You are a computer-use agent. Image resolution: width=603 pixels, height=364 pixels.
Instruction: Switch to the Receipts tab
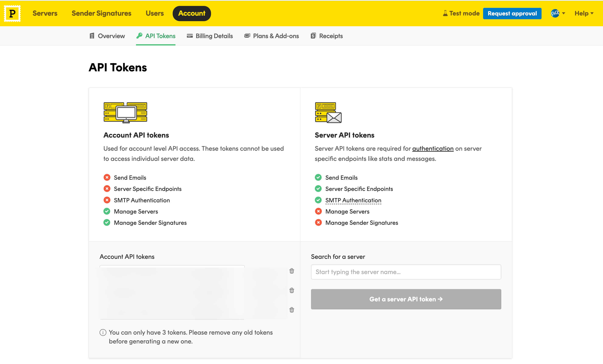327,36
